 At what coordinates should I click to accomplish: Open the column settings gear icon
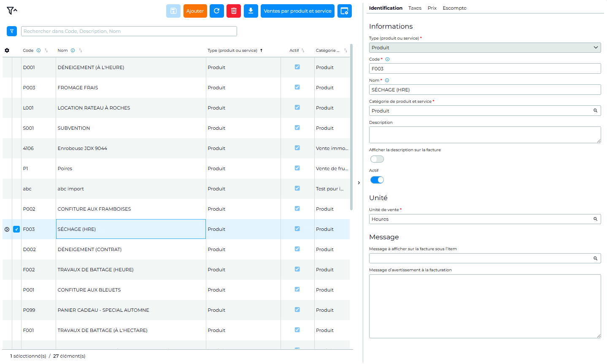(x=7, y=51)
